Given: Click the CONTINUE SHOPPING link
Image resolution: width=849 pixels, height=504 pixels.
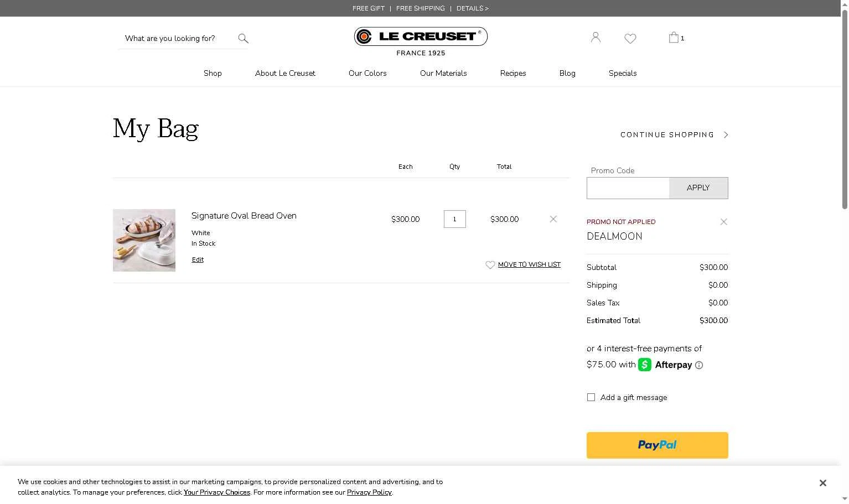Looking at the screenshot, I should pyautogui.click(x=667, y=135).
